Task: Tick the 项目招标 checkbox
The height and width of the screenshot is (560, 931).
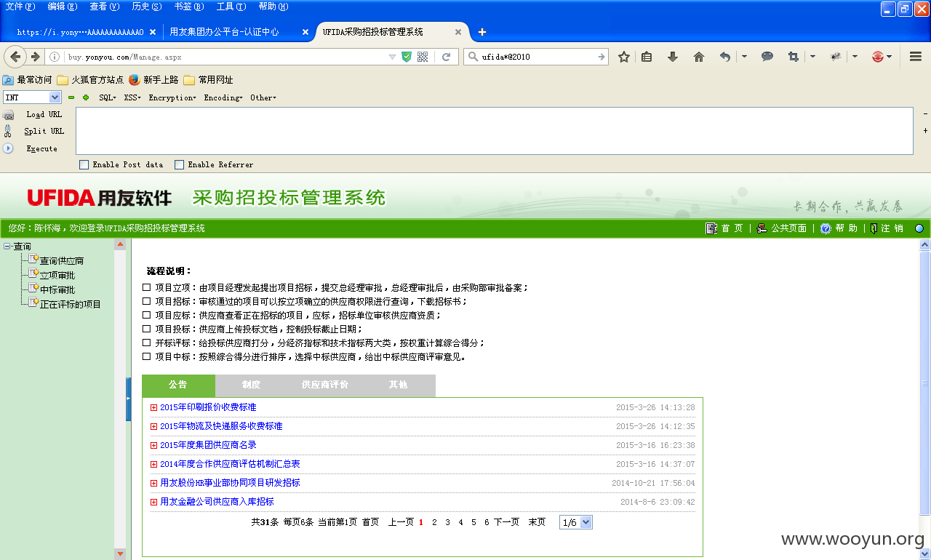Action: tap(147, 302)
